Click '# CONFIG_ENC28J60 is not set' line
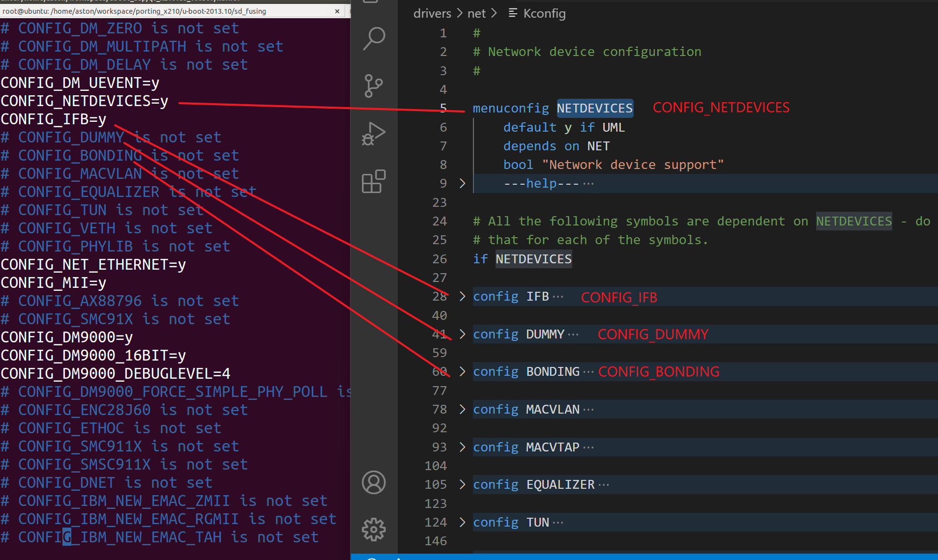The height and width of the screenshot is (560, 938). tap(124, 410)
